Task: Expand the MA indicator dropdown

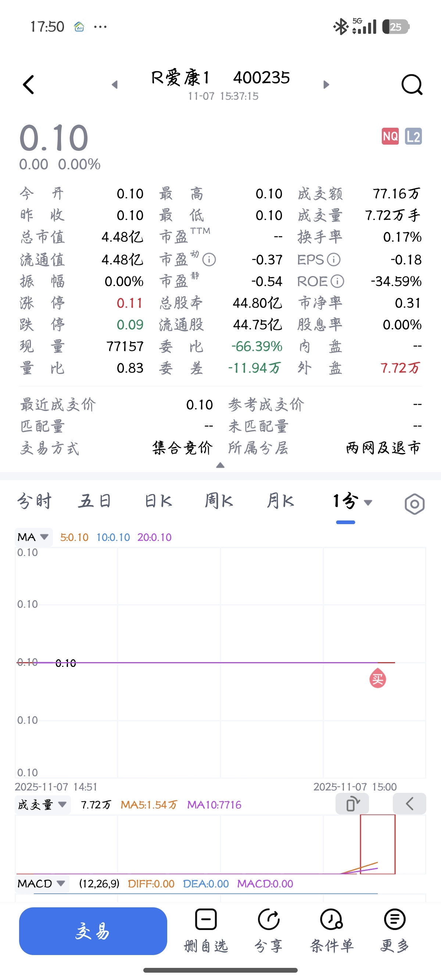Action: (x=33, y=537)
